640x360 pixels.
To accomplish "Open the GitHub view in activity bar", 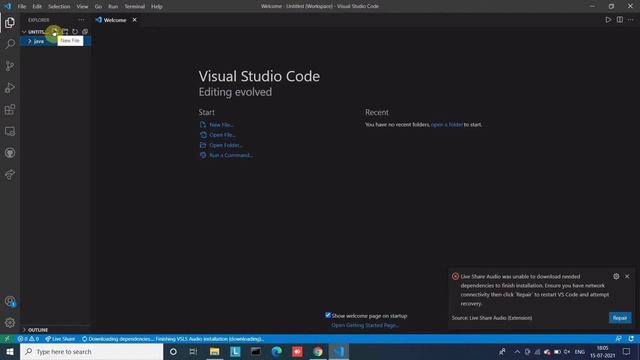I will [10, 153].
